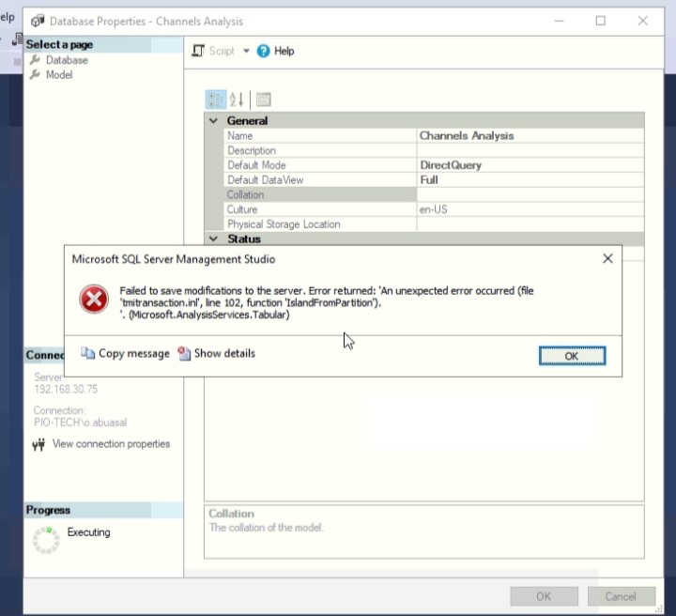Viewport: 676px width, 616px height.
Task: Click the connection PIO-TECH\o.abuasal text
Action: pos(80,423)
